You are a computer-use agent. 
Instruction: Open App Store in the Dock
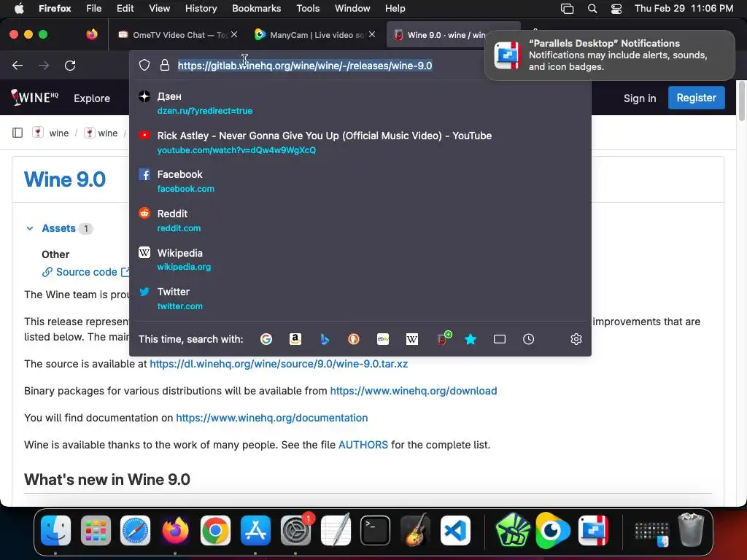point(255,530)
